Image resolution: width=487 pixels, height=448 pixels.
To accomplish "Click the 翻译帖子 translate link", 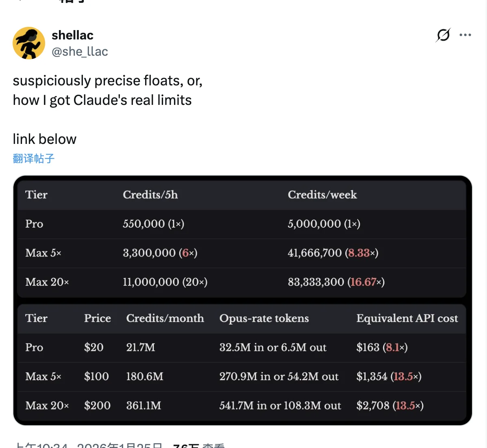I will tap(33, 159).
